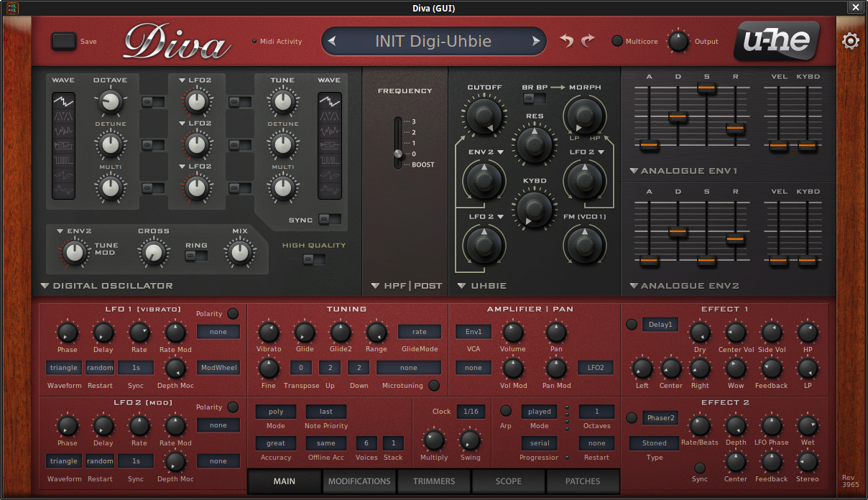Click the INIT Digi-Uhbie preset name display
868x500 pixels.
(433, 41)
